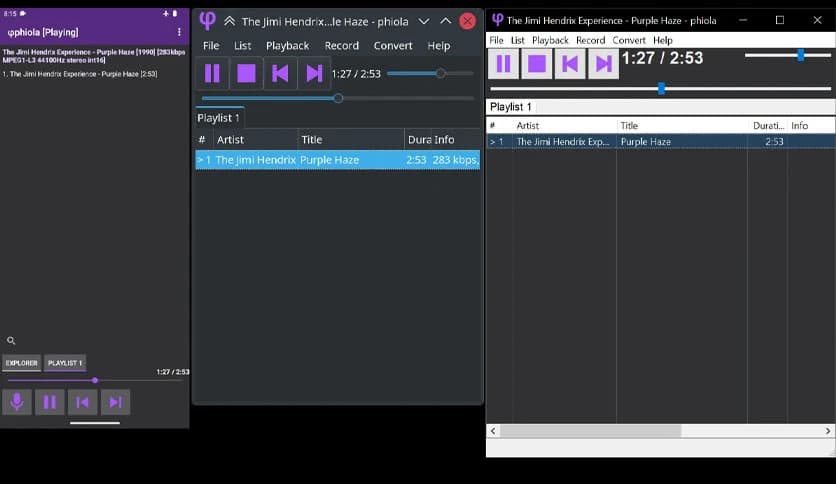Screen dimensions: 836x484
Task: Go to next track in Windows phiola window
Action: pos(604,64)
